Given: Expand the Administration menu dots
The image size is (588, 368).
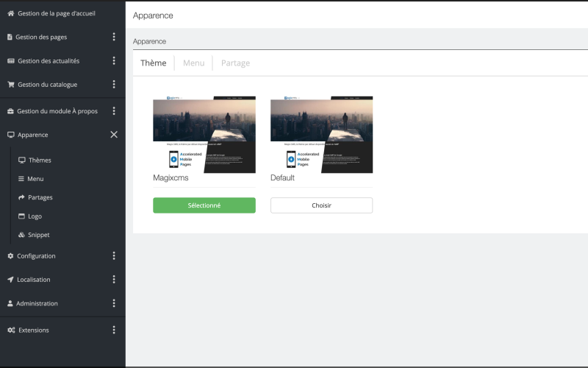Looking at the screenshot, I should 113,303.
